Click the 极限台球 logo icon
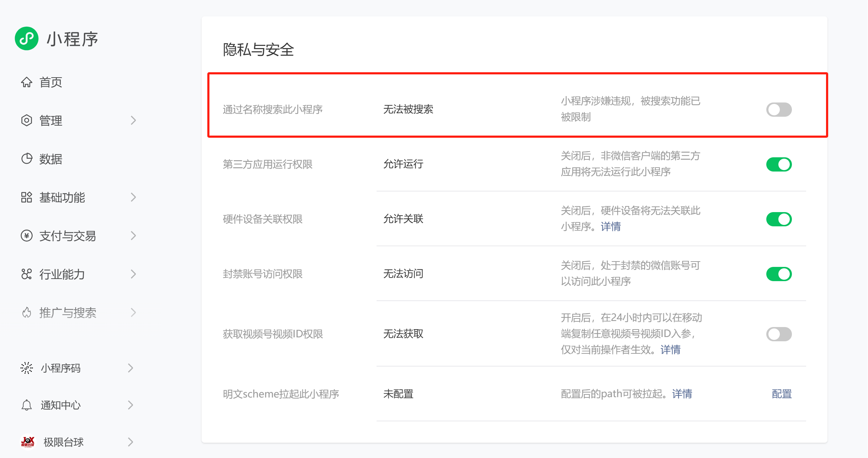 [28, 442]
